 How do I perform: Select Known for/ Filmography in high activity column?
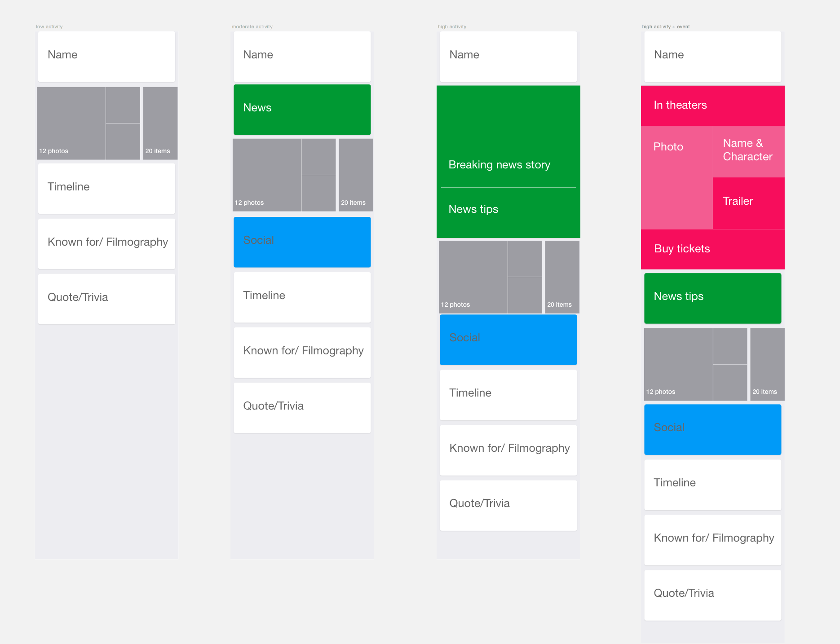point(508,450)
